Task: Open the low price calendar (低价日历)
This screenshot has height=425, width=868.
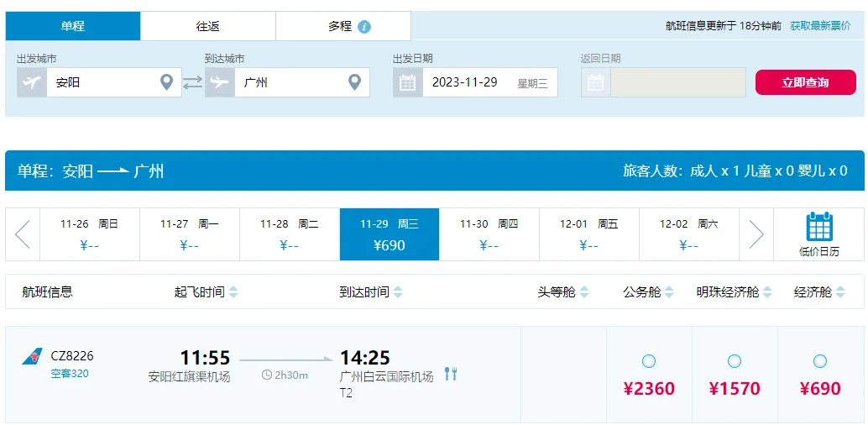Action: [x=819, y=233]
